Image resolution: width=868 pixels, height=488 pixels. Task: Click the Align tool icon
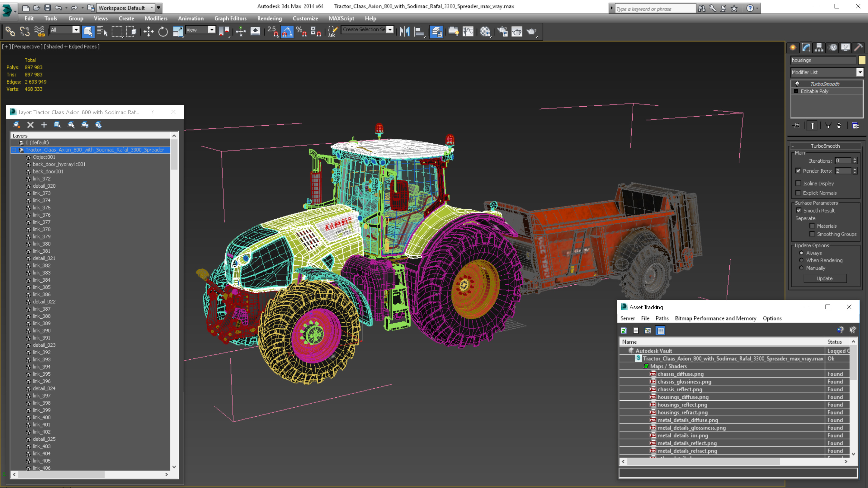(419, 31)
